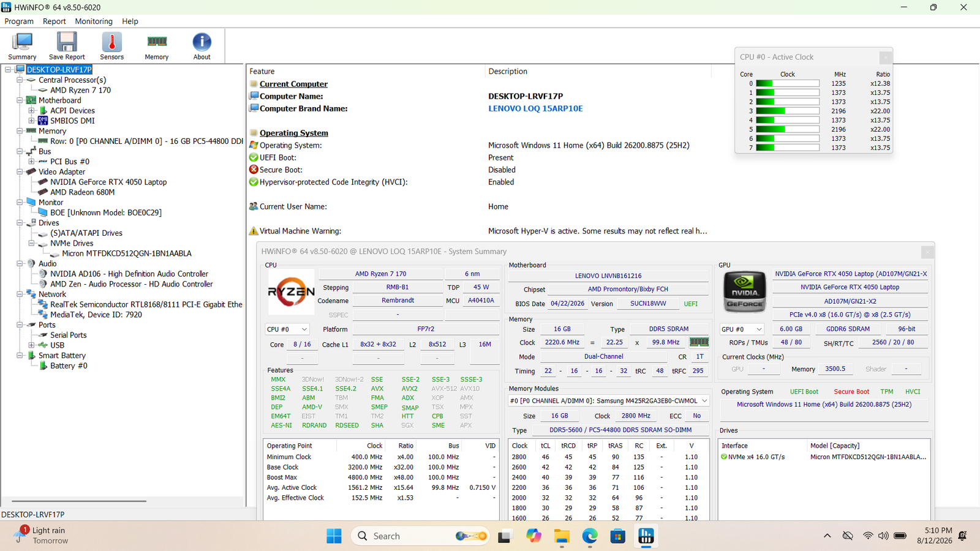Collapse the Motherboard tree node
The image size is (980, 551).
coord(20,100)
